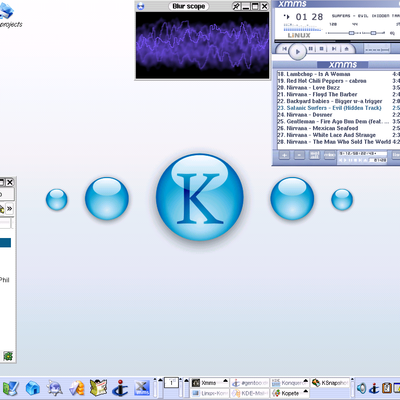Click the playlist remove (-) button
The width and height of the screenshot is (400, 400).
[x=299, y=155]
